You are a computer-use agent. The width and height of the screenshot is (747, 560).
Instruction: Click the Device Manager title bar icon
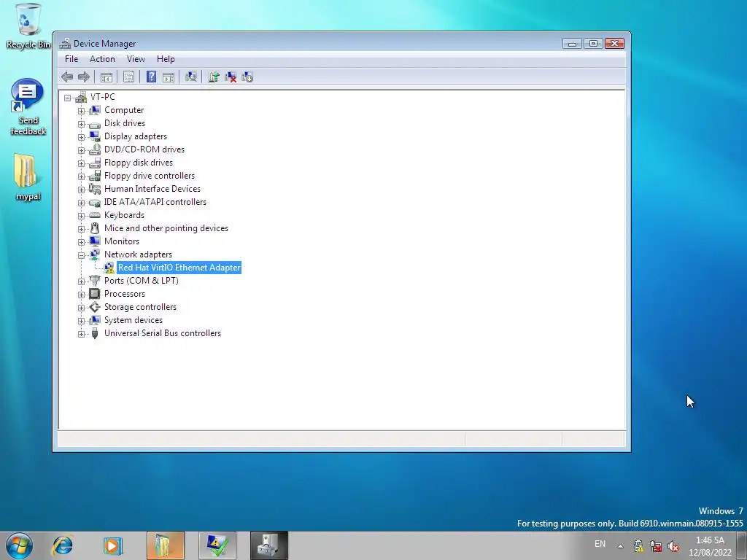tap(65, 44)
